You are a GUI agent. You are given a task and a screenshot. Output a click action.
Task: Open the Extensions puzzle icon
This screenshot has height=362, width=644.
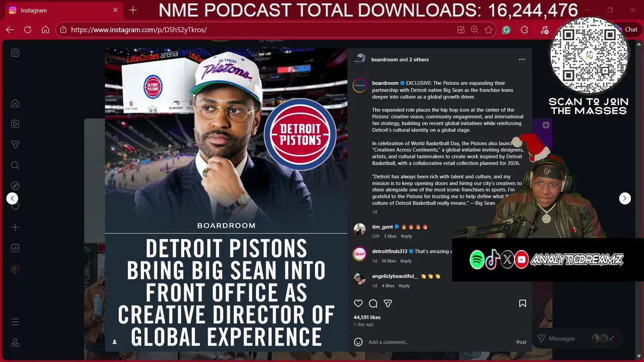click(x=524, y=30)
